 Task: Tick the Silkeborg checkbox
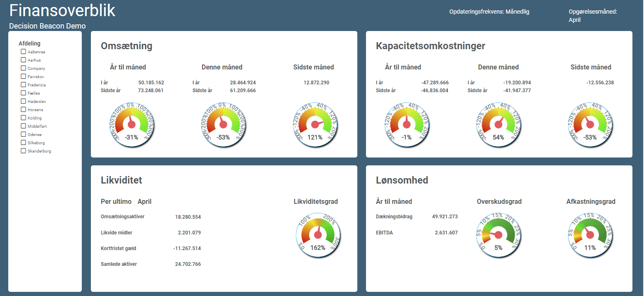click(x=24, y=143)
